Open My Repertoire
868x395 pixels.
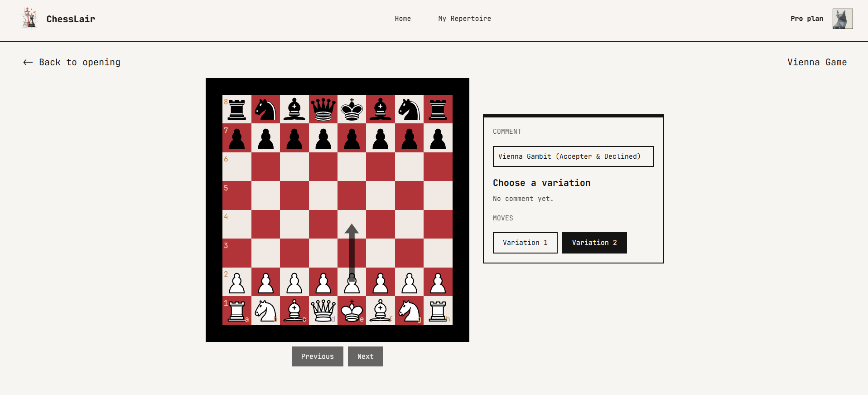tap(464, 19)
